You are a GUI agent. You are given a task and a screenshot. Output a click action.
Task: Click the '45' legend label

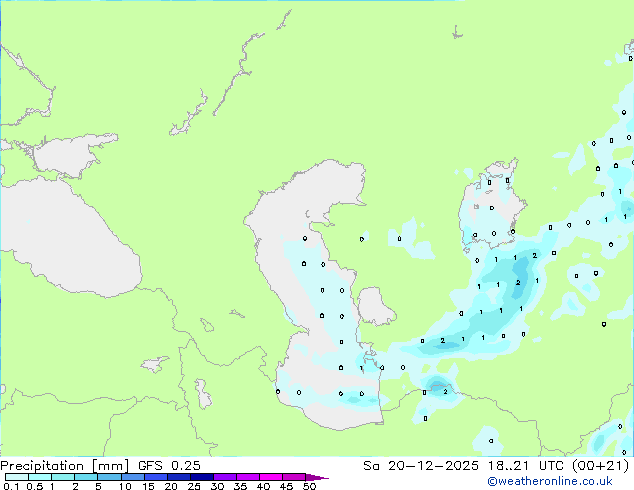(286, 486)
